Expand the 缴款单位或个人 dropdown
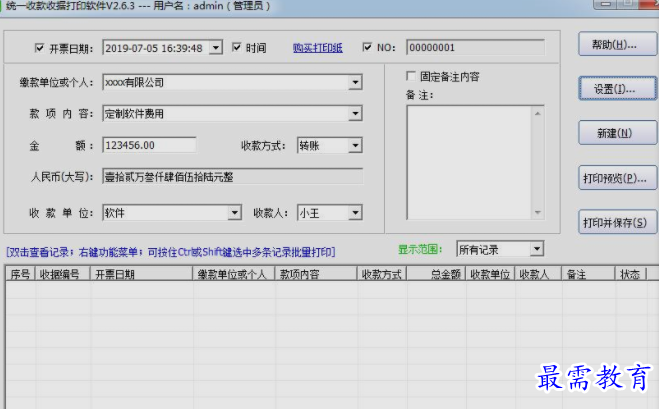The height and width of the screenshot is (409, 659). click(x=355, y=82)
